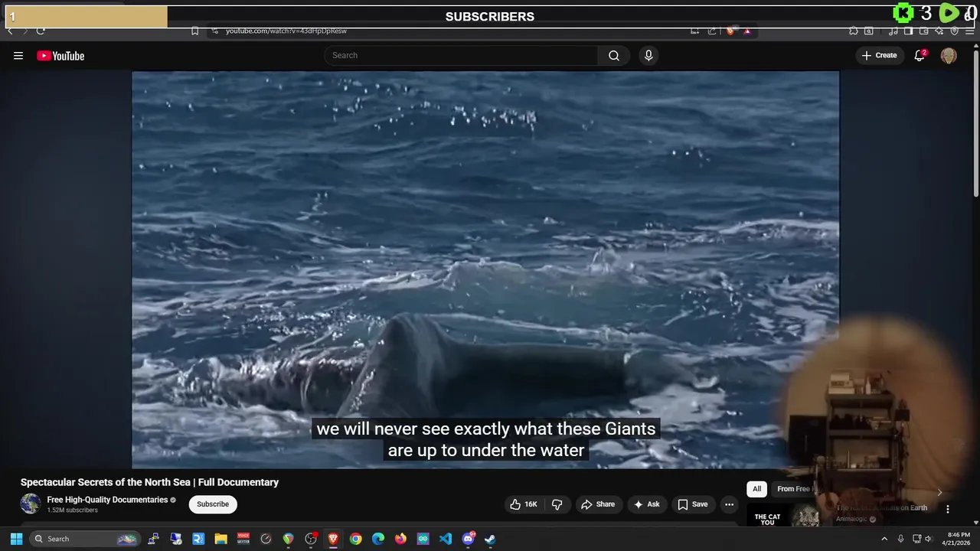Open the Ask AI button
The height and width of the screenshot is (551, 980).
647,504
